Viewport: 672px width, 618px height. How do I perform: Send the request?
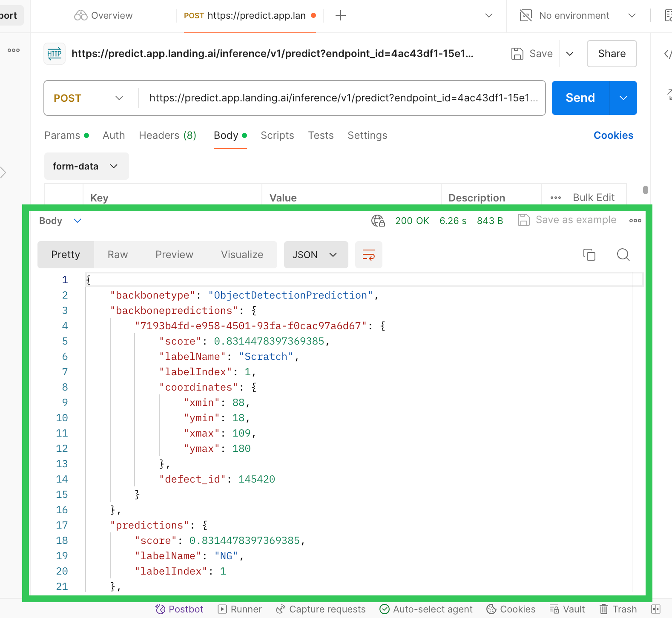click(580, 98)
